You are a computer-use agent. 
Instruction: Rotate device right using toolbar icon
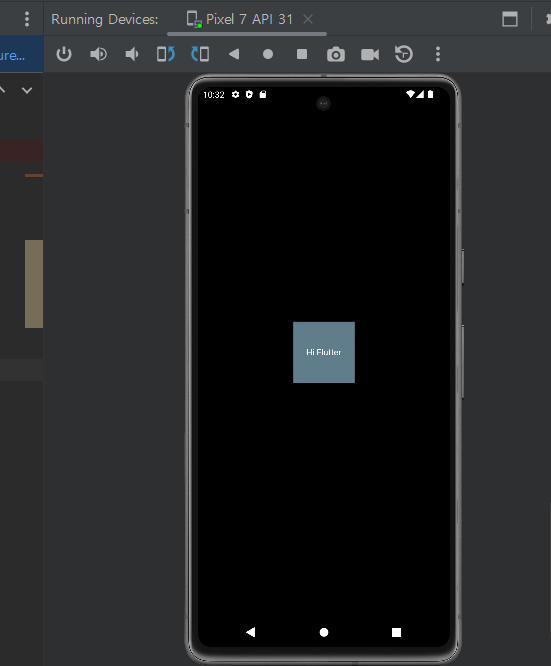pyautogui.click(x=200, y=54)
